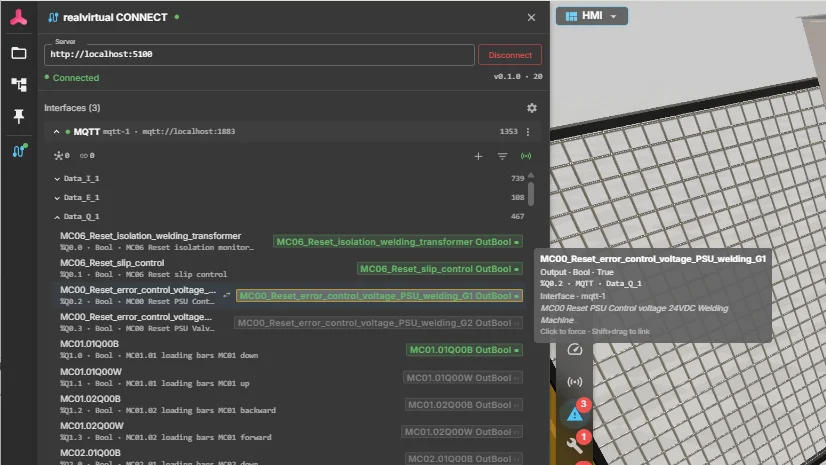This screenshot has height=465, width=826.
Task: Open the wrench tool with badge 1
Action: (575, 444)
